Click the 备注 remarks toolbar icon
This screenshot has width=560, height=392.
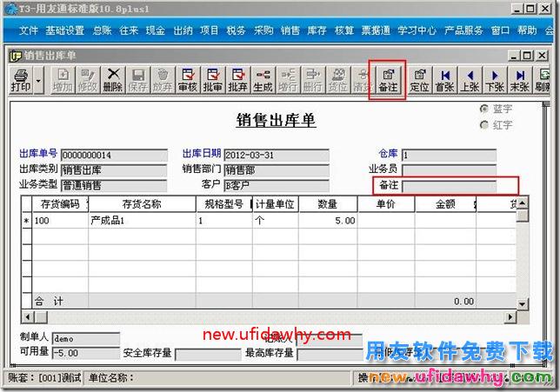coord(388,80)
